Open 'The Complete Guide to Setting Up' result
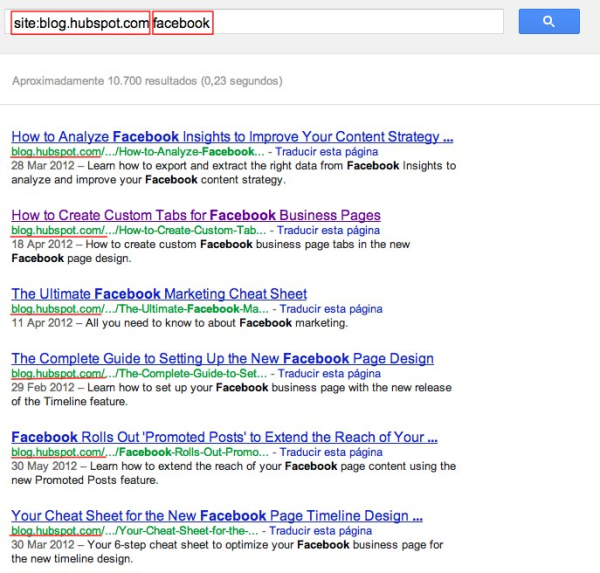The width and height of the screenshot is (600, 573). click(222, 358)
